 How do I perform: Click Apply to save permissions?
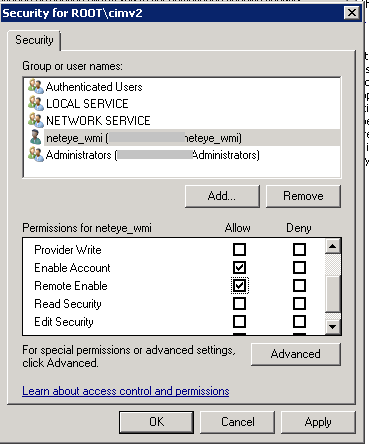(x=318, y=422)
